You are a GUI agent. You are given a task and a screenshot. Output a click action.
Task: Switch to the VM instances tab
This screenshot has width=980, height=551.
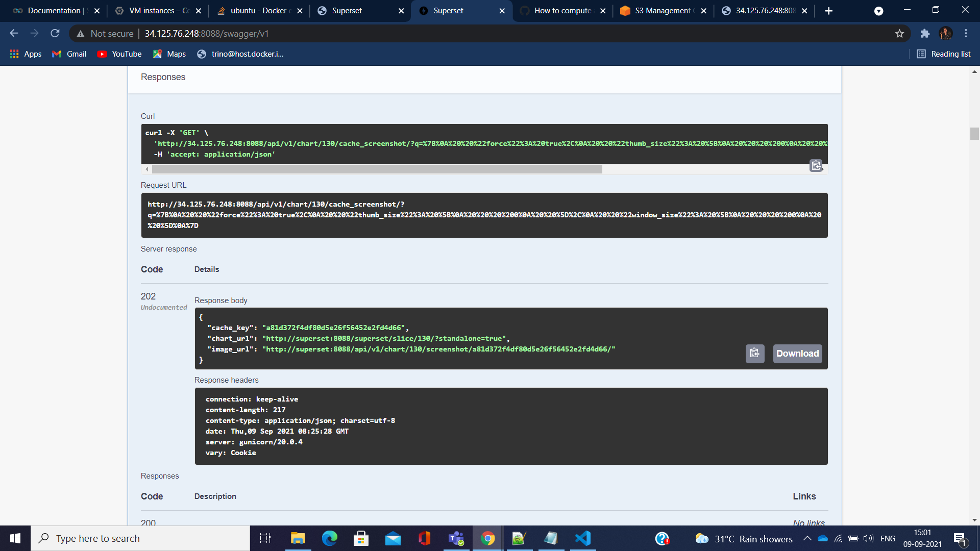(x=158, y=11)
